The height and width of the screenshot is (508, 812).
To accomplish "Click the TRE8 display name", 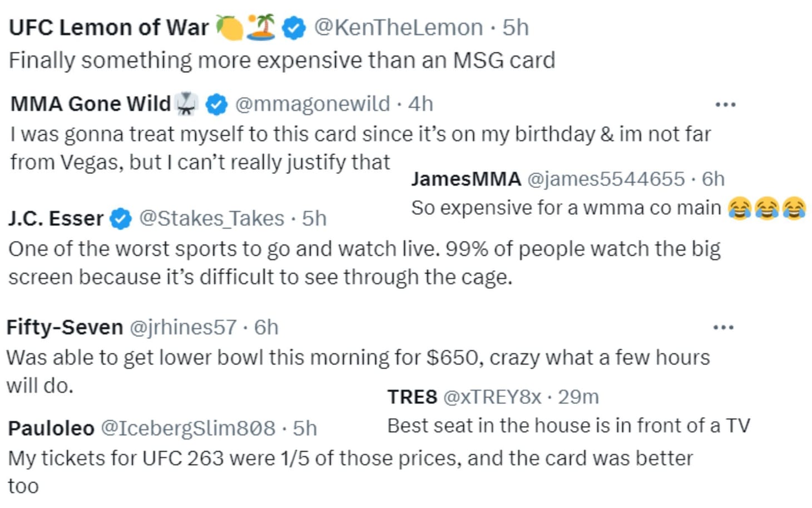I will [412, 397].
